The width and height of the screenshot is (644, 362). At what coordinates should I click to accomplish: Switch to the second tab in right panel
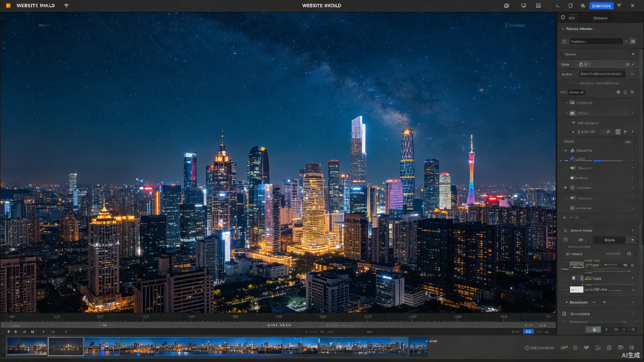click(600, 18)
